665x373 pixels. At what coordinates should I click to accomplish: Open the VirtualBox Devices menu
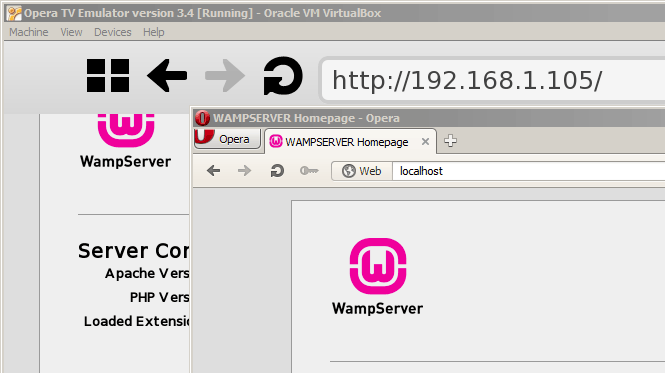(113, 32)
